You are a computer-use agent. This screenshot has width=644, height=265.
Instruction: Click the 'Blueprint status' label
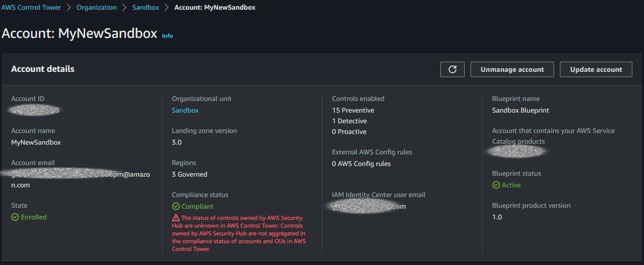click(516, 173)
